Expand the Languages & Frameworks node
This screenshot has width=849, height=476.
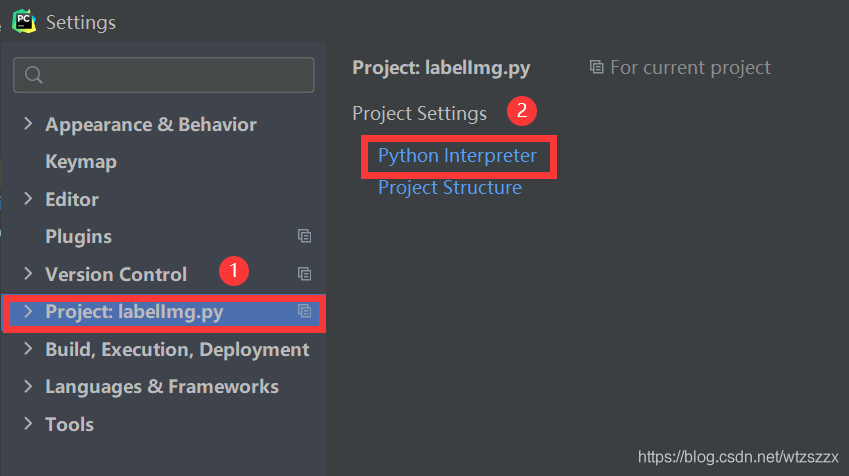(28, 387)
